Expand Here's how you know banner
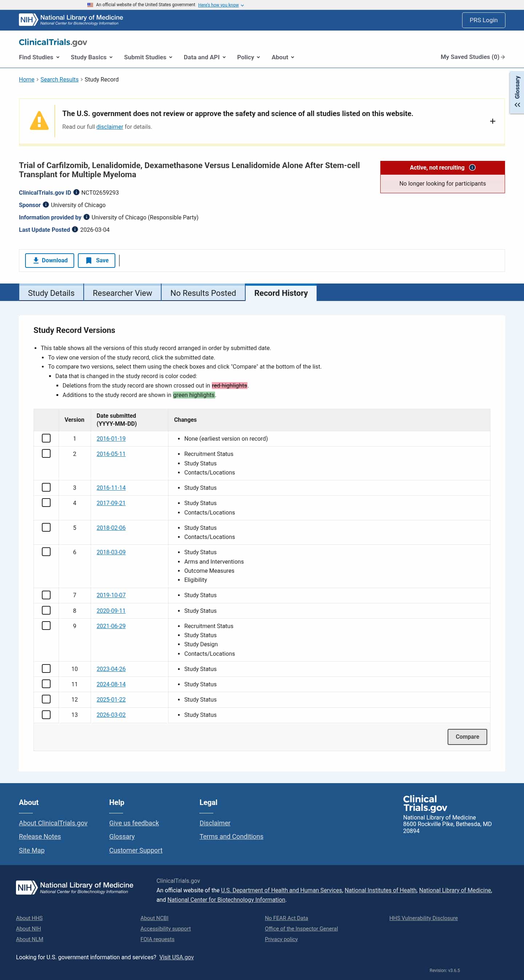The width and height of the screenshot is (524, 980). click(221, 5)
